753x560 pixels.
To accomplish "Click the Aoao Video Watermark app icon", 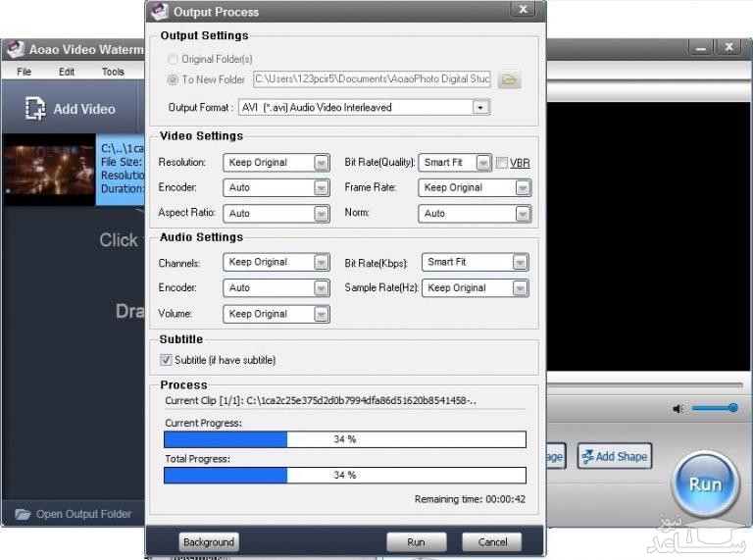I will (x=14, y=50).
